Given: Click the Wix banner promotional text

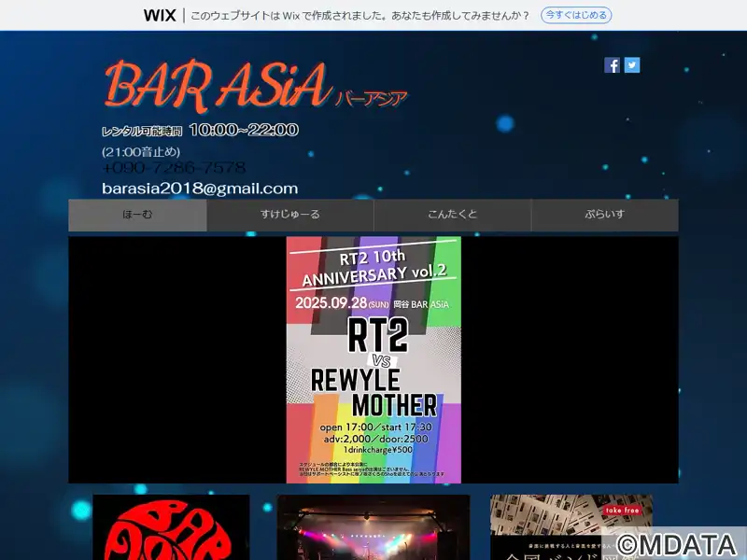Looking at the screenshot, I should tap(359, 16).
